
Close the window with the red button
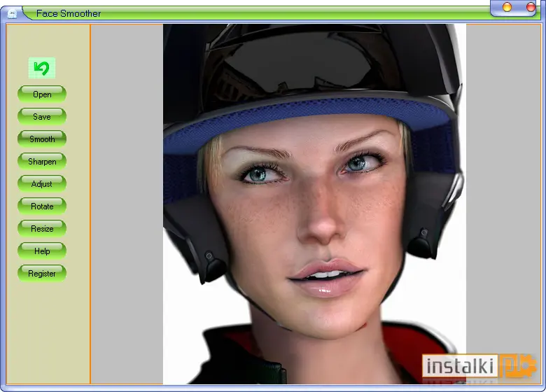531,7
